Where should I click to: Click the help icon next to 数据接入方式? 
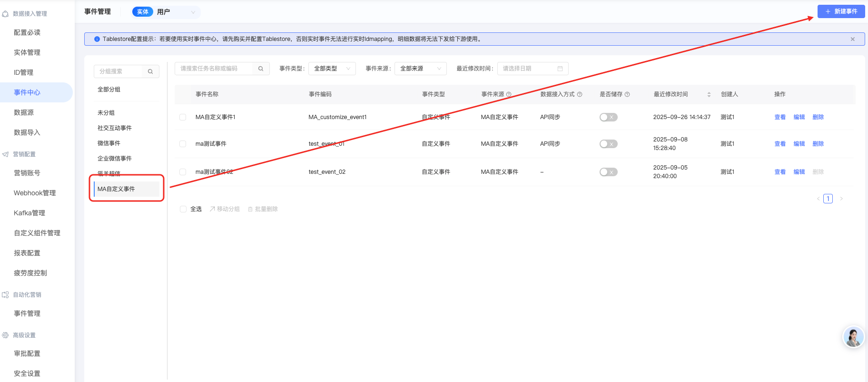[580, 94]
